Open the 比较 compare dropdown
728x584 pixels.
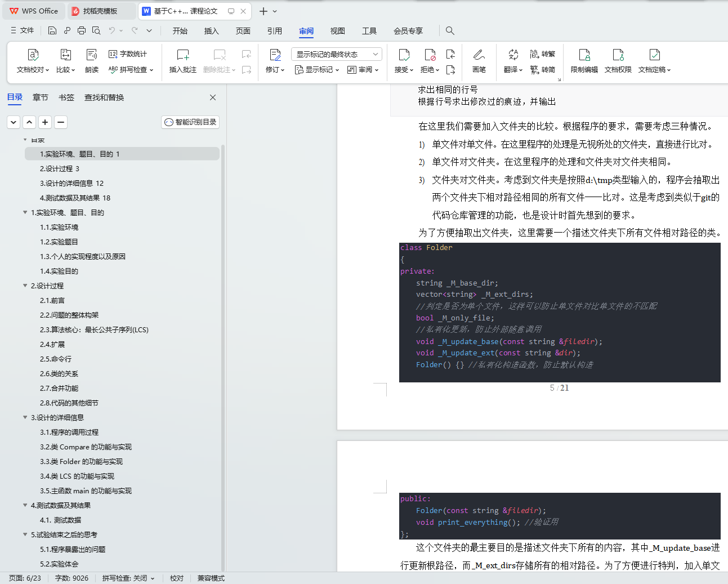pos(65,61)
